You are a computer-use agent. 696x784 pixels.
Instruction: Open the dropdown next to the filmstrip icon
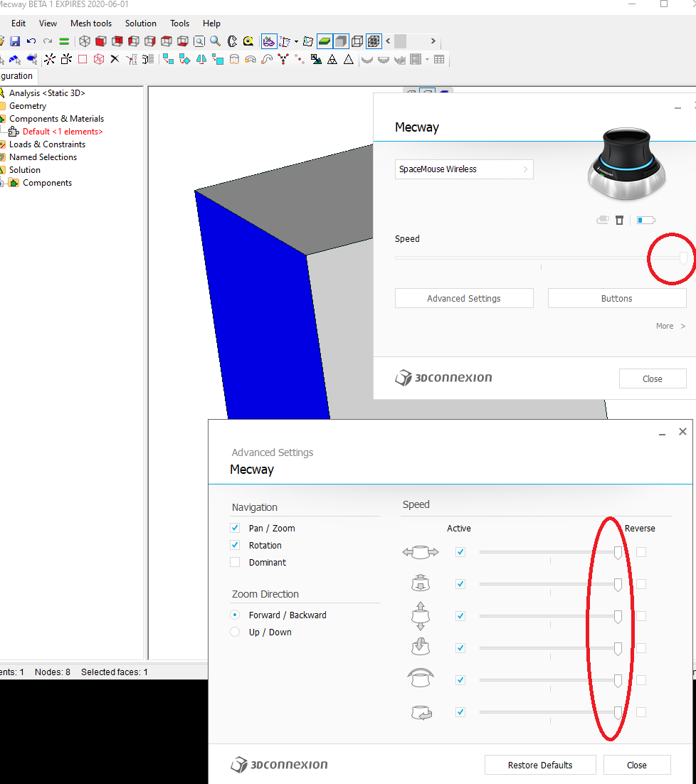pyautogui.click(x=427, y=60)
